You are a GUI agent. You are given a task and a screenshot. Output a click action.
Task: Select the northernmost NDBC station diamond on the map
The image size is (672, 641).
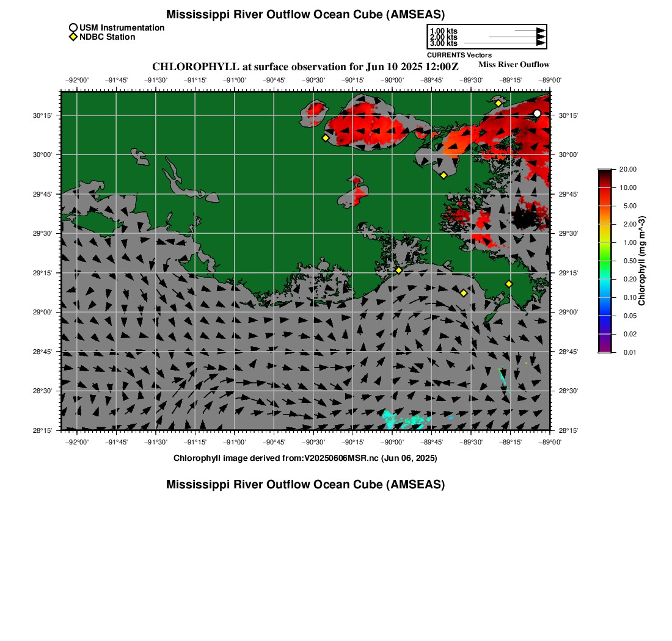(499, 103)
